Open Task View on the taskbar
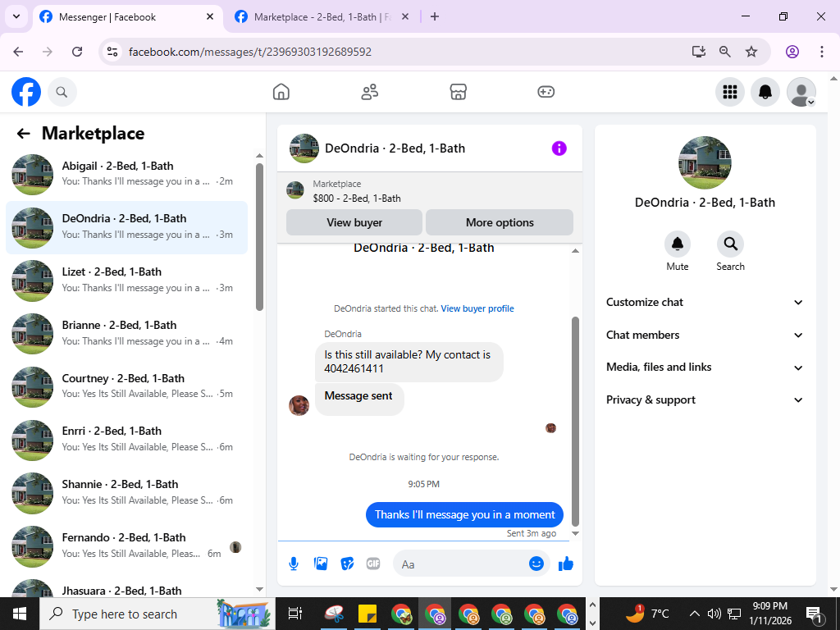 [295, 614]
